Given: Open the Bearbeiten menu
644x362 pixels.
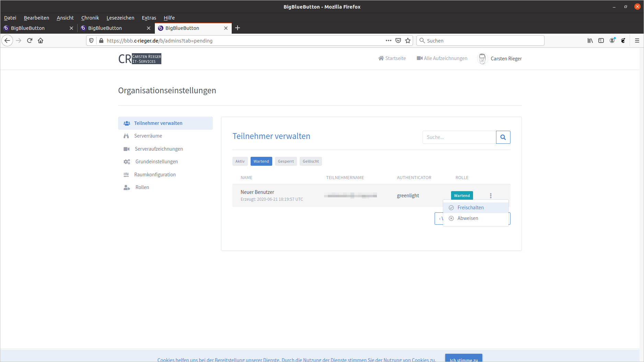Looking at the screenshot, I should [36, 18].
